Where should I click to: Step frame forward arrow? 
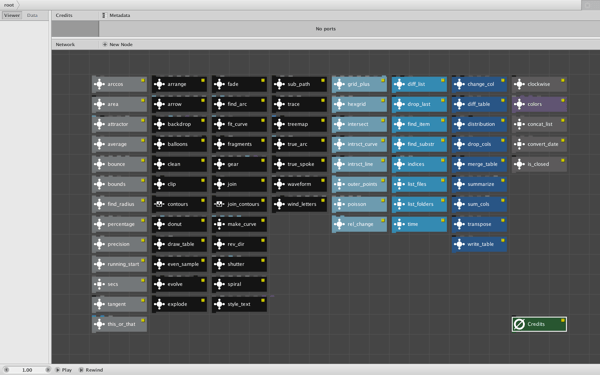pos(47,370)
